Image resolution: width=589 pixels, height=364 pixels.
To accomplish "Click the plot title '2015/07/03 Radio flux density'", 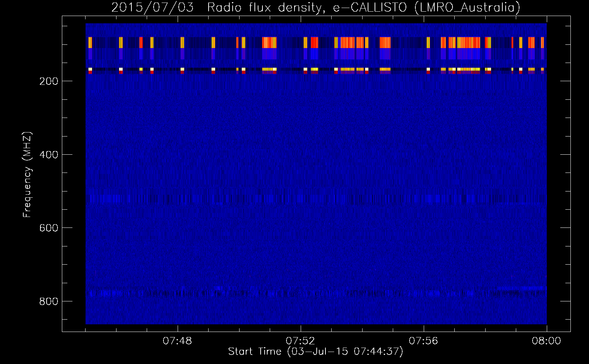I will point(316,8).
